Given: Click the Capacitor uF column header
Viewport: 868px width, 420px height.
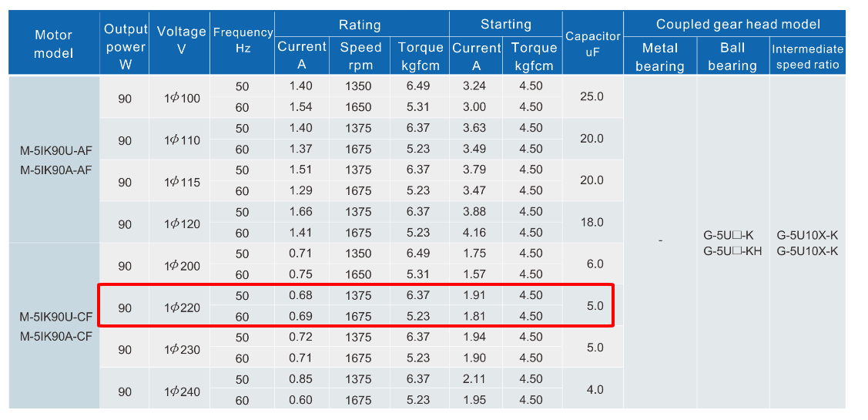Looking at the screenshot, I should point(593,45).
